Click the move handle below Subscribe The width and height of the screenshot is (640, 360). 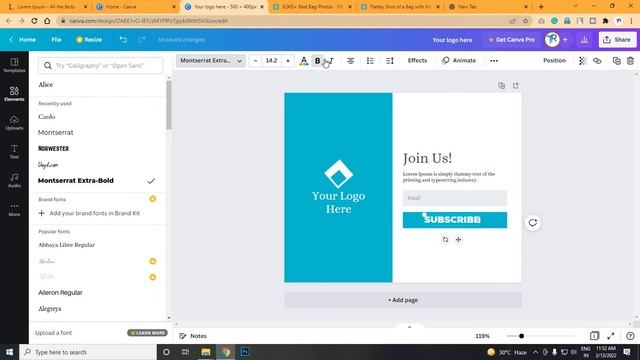coord(458,240)
